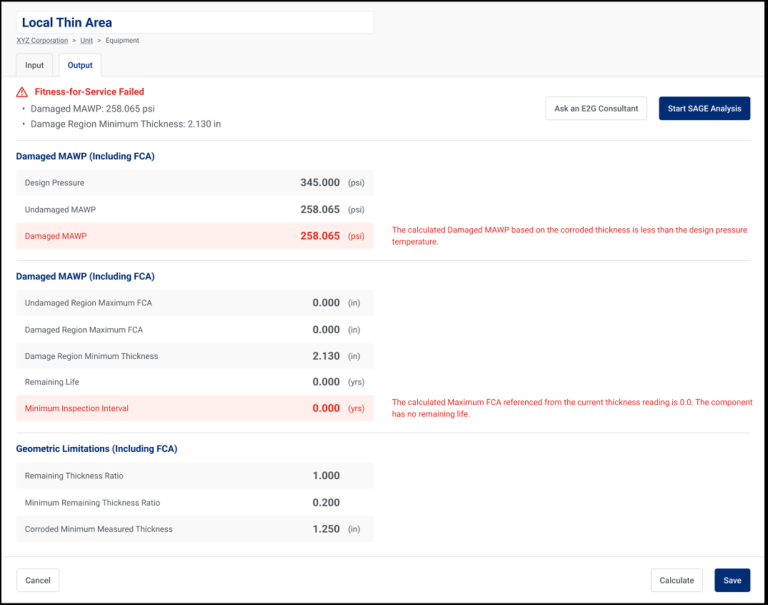This screenshot has height=605, width=768.
Task: Click the Remaining Life value row
Action: (195, 382)
